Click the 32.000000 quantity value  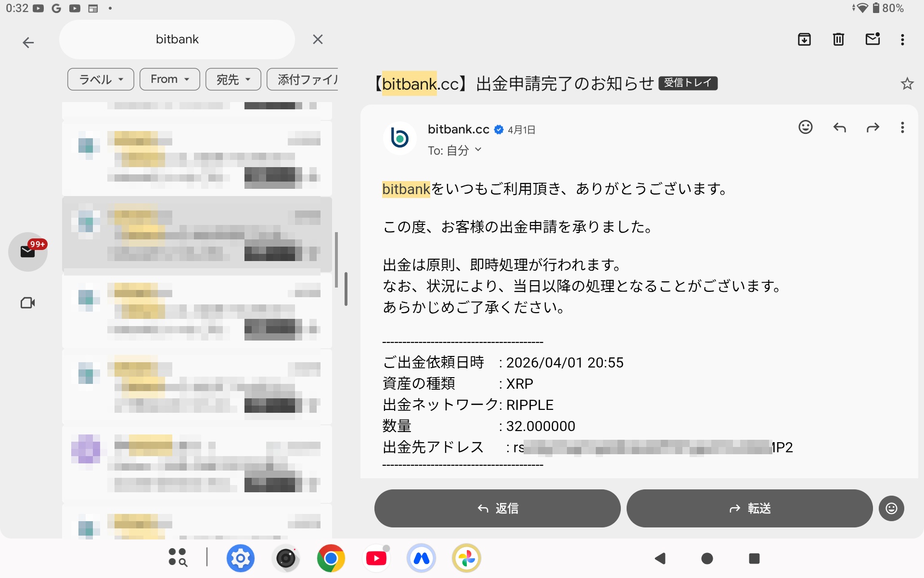point(540,426)
